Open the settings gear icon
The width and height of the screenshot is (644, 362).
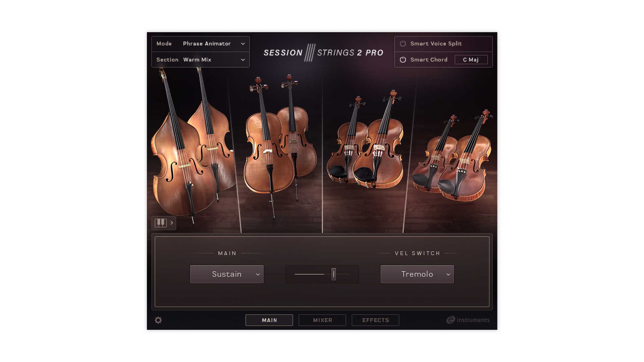[158, 320]
